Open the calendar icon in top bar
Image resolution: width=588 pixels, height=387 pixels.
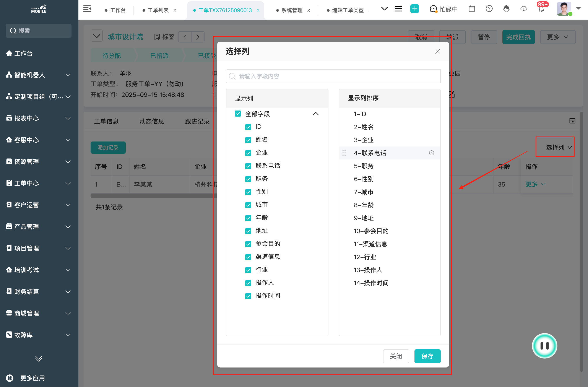[x=472, y=9]
